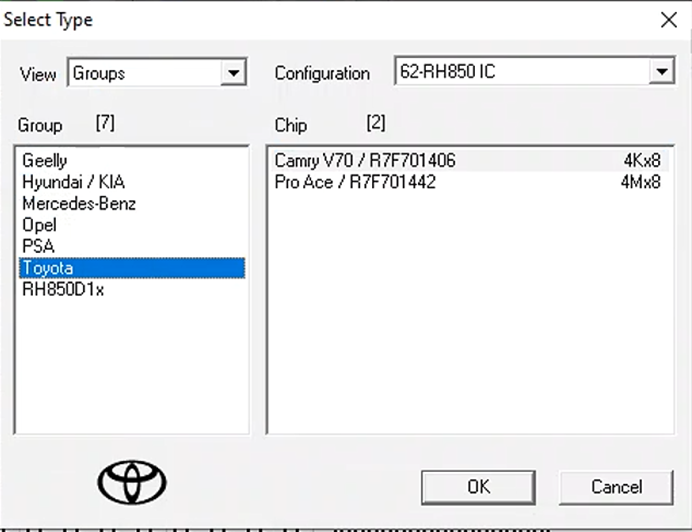Select the Hyundai / KIA group
Viewport: 692px width, 532px height.
[73, 182]
